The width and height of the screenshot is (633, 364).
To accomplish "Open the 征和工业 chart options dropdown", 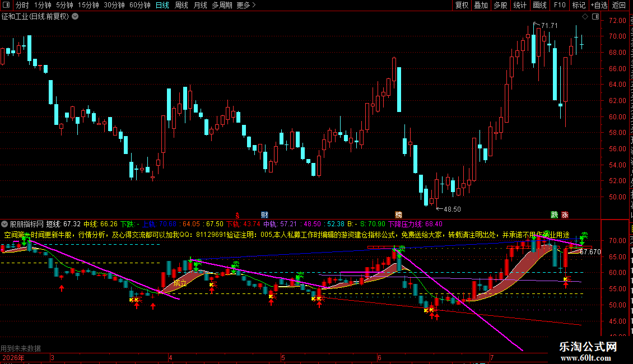I will point(75,17).
